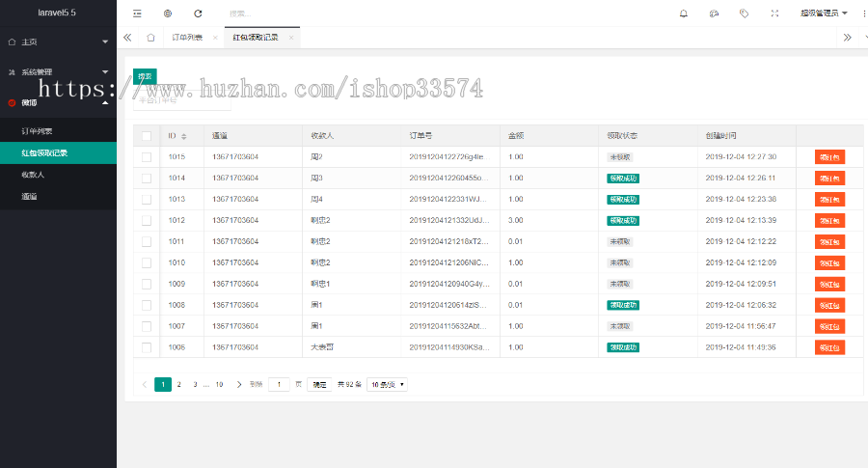
Task: Close the 红包领取记录 tab
Action: click(291, 38)
